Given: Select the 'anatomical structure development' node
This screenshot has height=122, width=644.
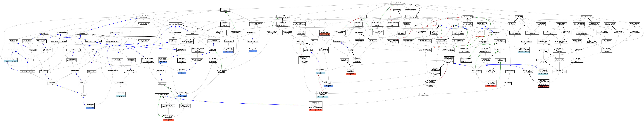Looking at the screenshot, I should pyautogui.click(x=144, y=16).
